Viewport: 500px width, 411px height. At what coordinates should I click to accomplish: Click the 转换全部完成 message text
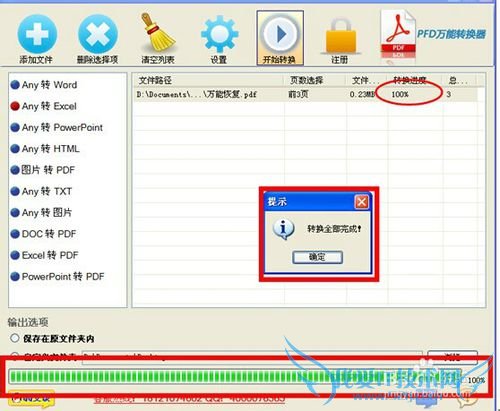[x=334, y=229]
